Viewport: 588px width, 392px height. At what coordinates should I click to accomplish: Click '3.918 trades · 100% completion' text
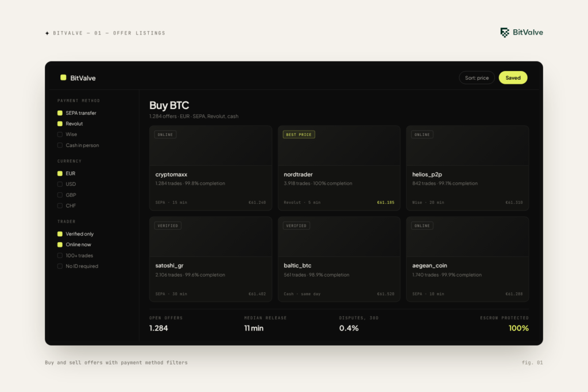318,183
